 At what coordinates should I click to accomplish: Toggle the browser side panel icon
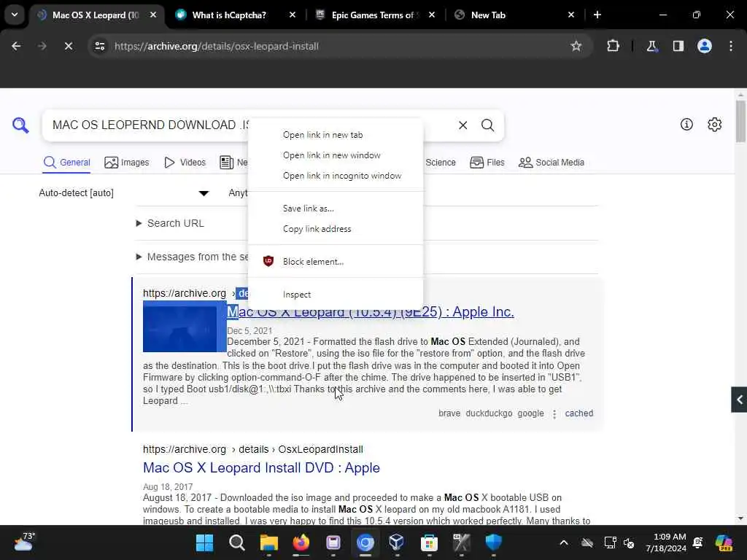(x=678, y=46)
